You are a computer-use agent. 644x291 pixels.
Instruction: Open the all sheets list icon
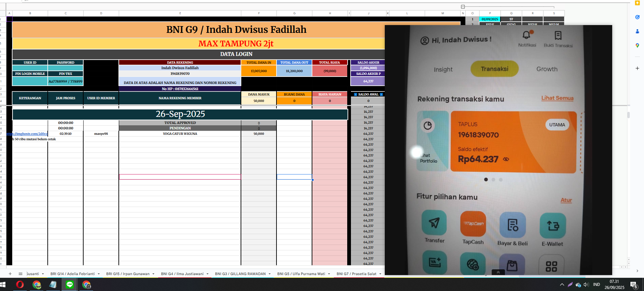pyautogui.click(x=20, y=274)
